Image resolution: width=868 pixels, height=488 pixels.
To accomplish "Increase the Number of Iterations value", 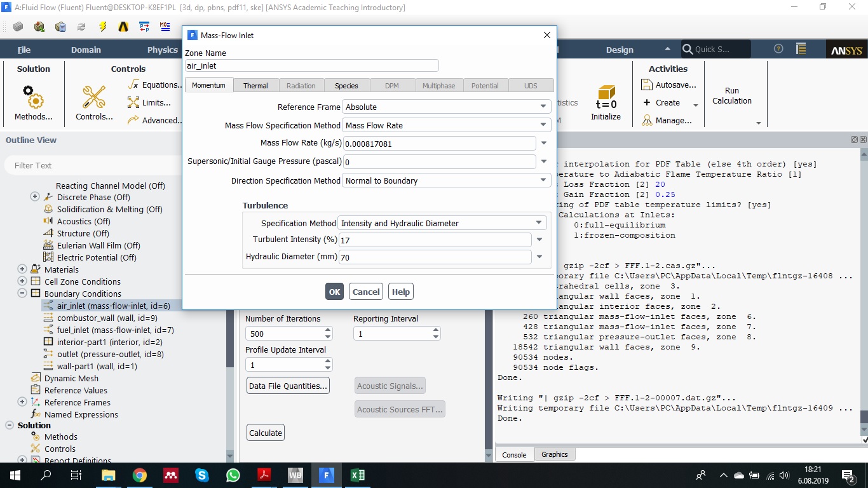I will (328, 330).
